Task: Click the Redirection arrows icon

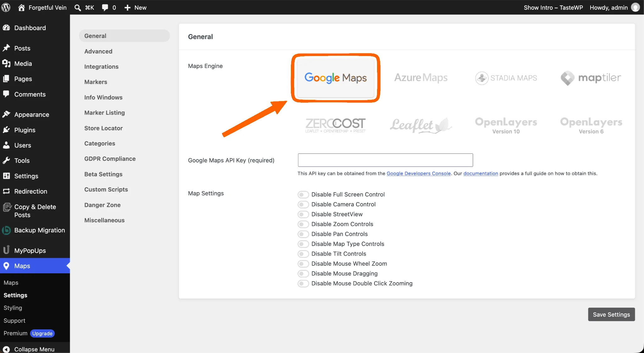Action: (6, 191)
